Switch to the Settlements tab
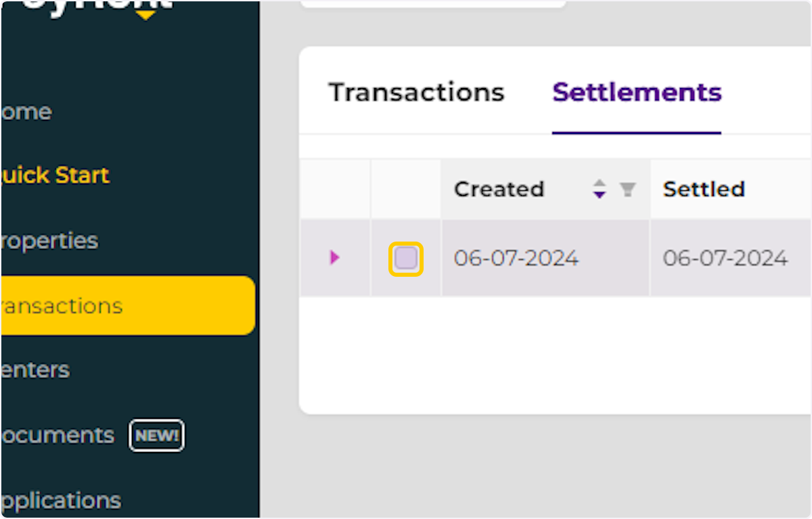Image resolution: width=812 pixels, height=519 pixels. point(636,92)
